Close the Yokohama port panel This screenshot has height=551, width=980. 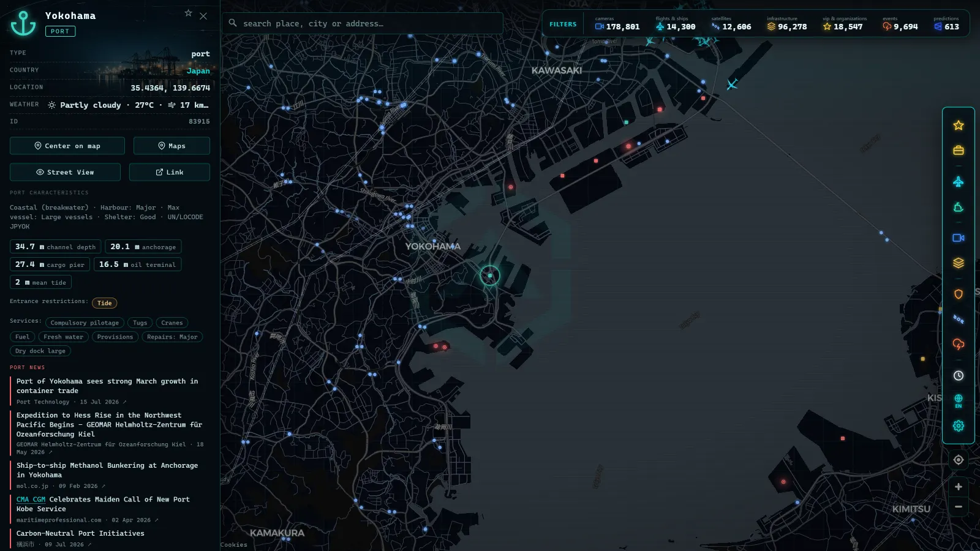tap(203, 16)
